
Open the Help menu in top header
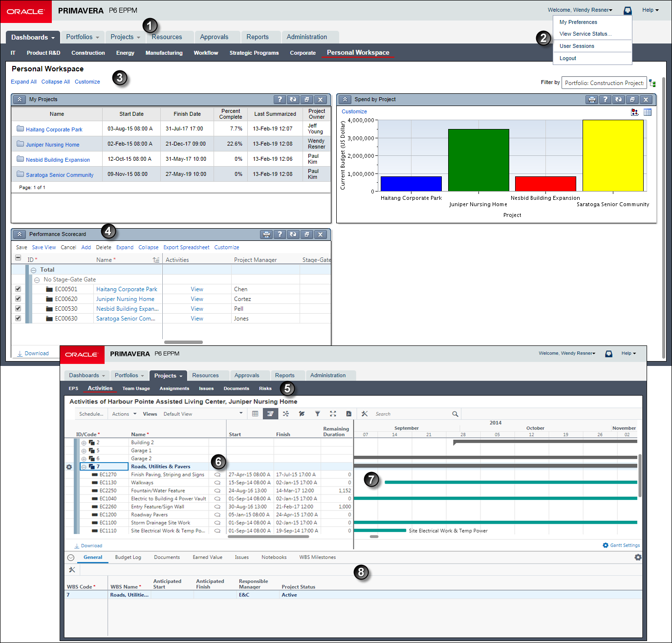coord(650,10)
